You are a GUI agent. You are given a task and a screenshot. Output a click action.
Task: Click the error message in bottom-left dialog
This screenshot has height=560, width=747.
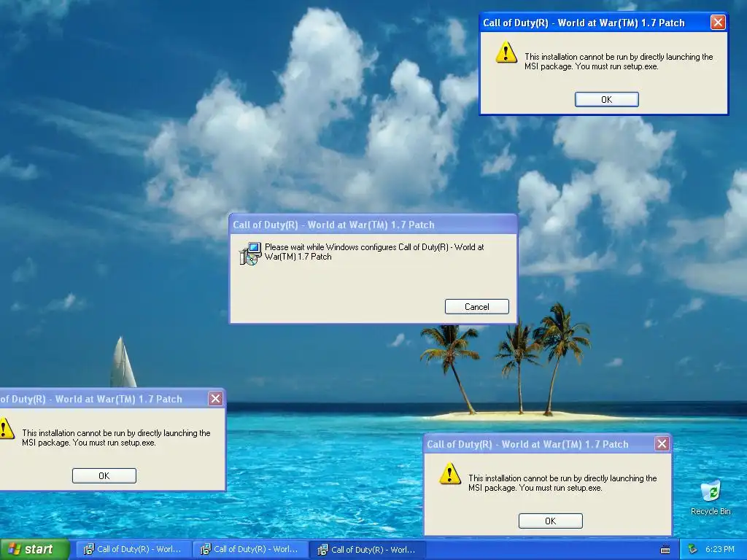pyautogui.click(x=116, y=437)
